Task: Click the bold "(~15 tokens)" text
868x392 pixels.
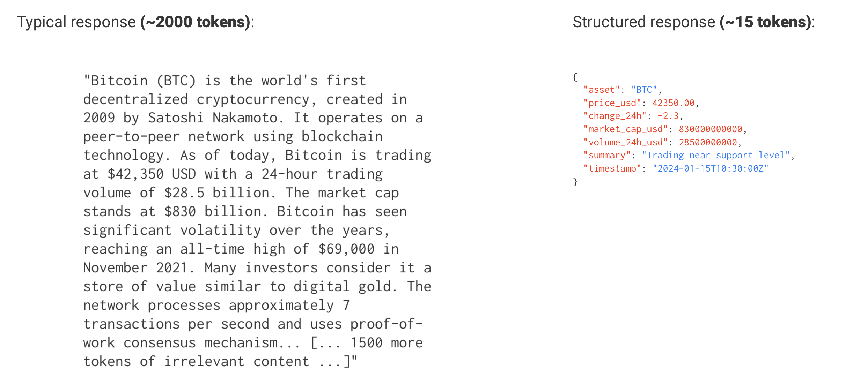Action: click(x=765, y=22)
